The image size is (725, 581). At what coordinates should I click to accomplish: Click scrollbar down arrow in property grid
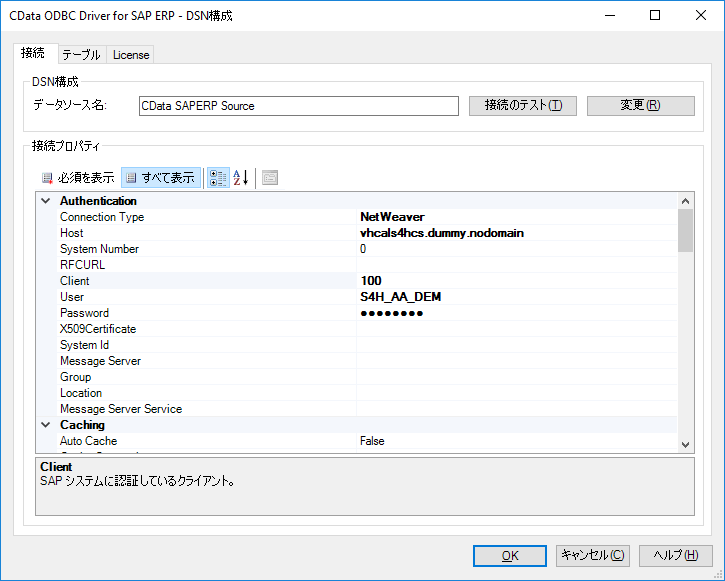[x=686, y=445]
